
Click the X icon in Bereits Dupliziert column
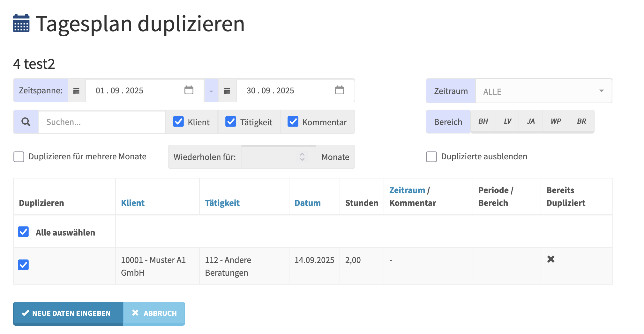[550, 259]
